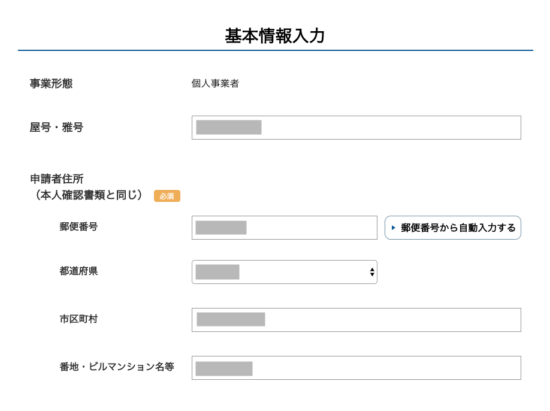Select the 個人事業者 value text
The image size is (550, 411).
215,83
